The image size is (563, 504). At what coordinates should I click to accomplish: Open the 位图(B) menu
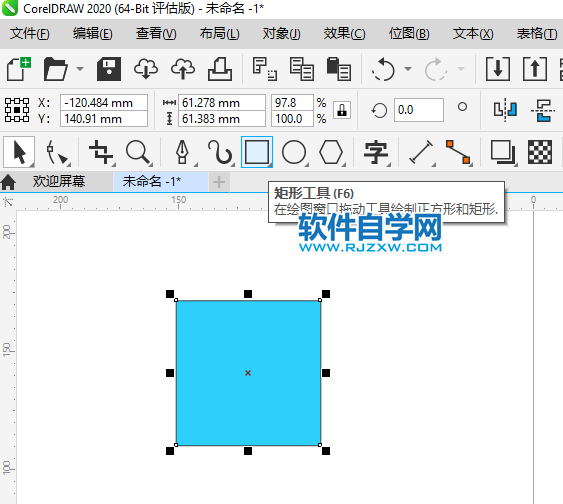coord(409,34)
